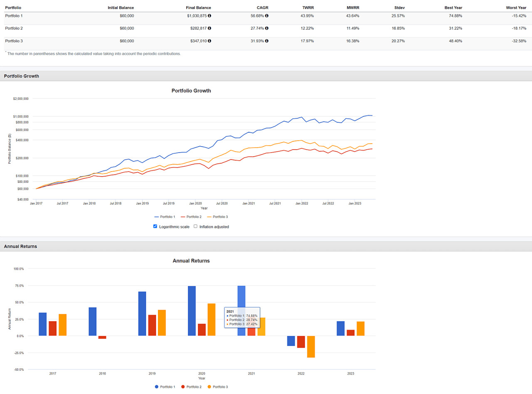Click the Annual Returns section header

(266, 246)
